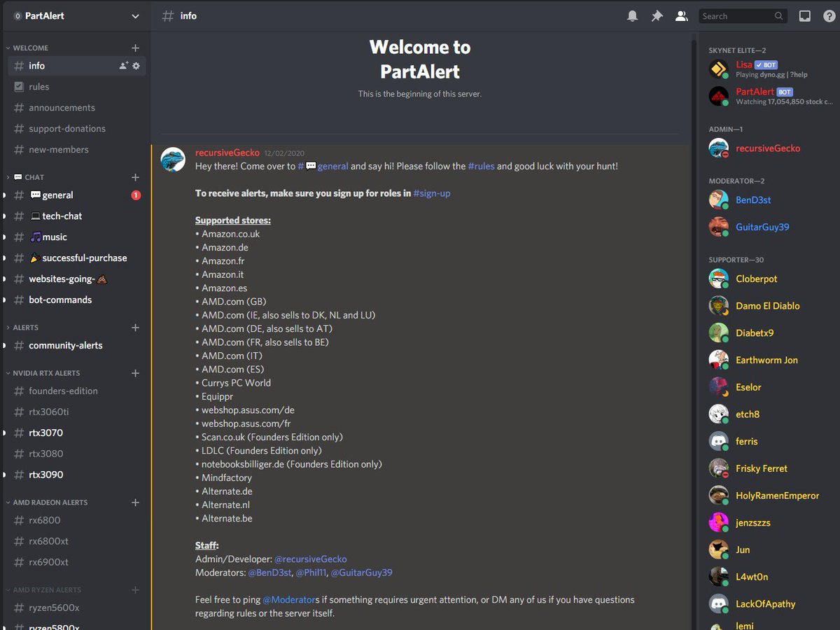Viewport: 840px width, 630px height.
Task: Open the music channel
Action: (x=77, y=237)
